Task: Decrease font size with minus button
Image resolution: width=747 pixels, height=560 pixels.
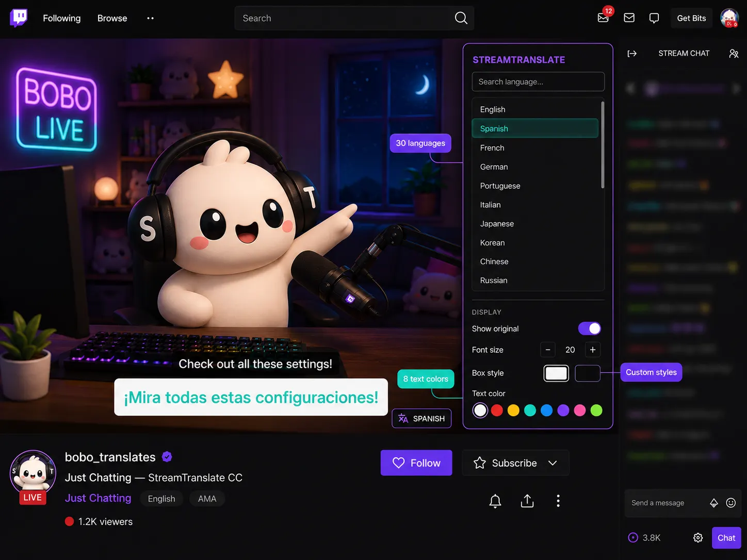Action: coord(548,350)
